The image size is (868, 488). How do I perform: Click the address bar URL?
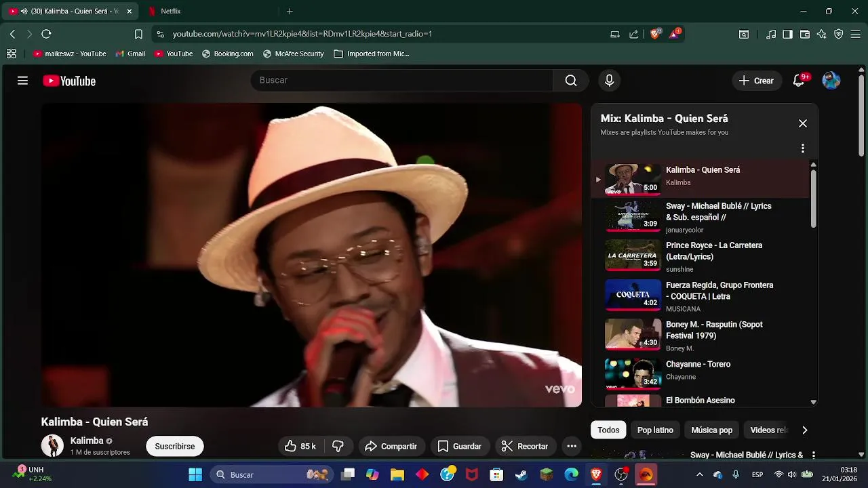click(302, 34)
